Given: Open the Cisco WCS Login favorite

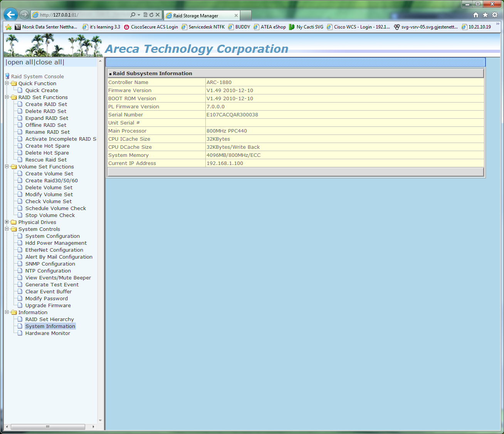Looking at the screenshot, I should (358, 27).
